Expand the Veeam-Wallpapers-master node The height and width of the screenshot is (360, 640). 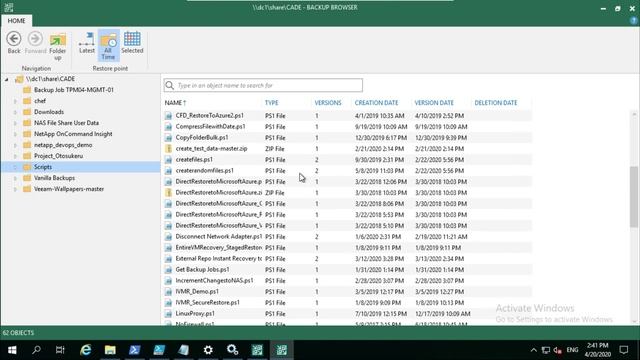tap(16, 189)
